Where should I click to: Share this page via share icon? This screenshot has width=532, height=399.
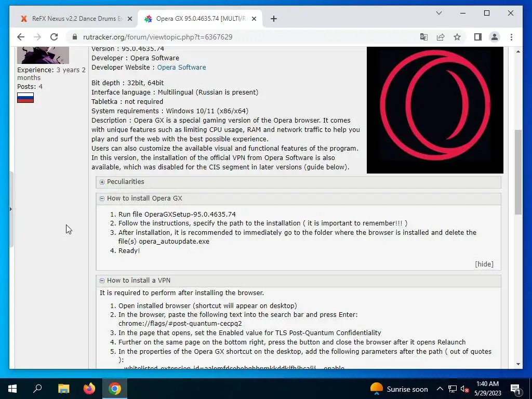tap(441, 37)
